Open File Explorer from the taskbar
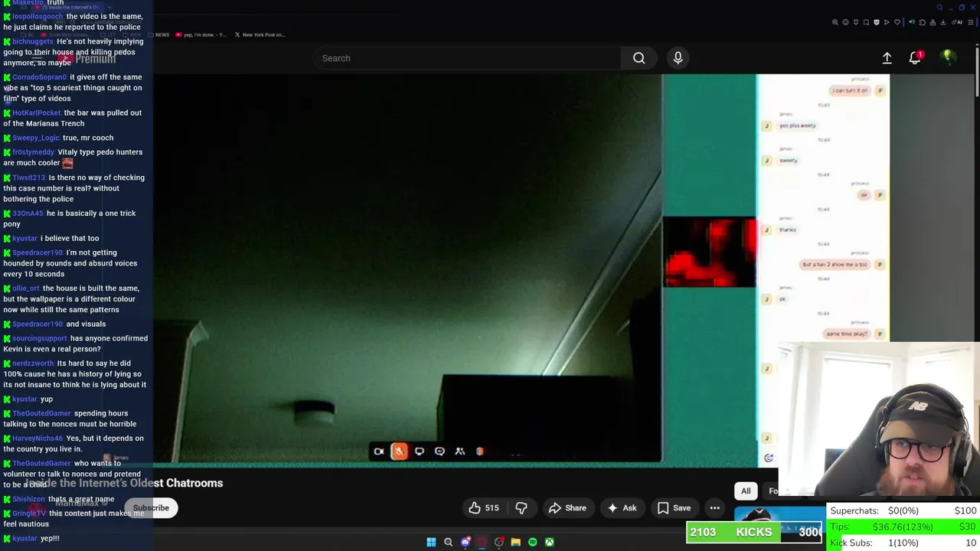This screenshot has height=551, width=980. [x=515, y=542]
